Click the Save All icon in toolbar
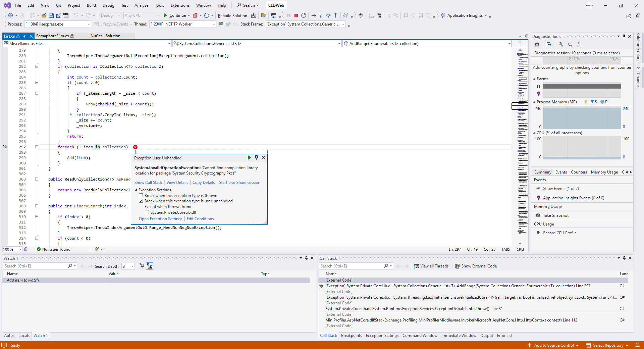This screenshot has width=644, height=349. pyautogui.click(x=59, y=15)
